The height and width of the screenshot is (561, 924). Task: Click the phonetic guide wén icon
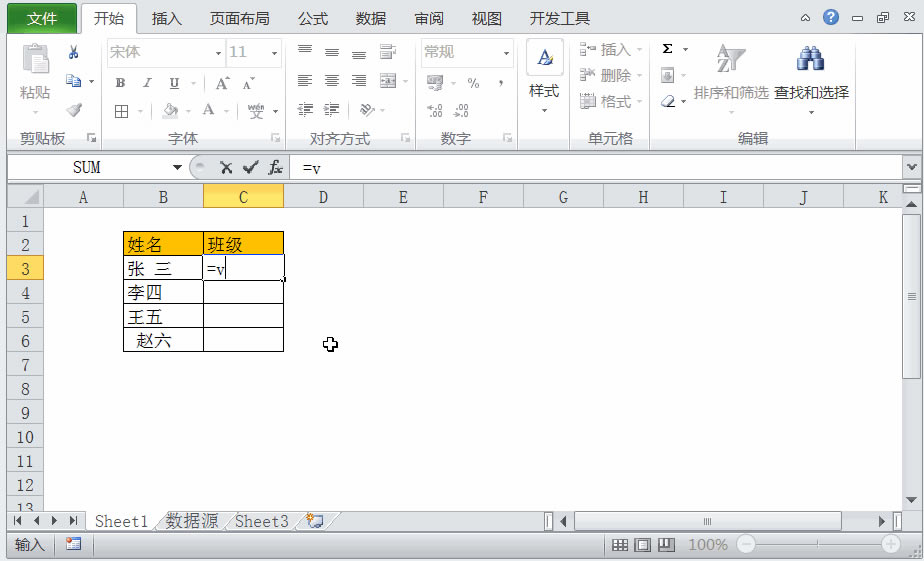pyautogui.click(x=256, y=110)
